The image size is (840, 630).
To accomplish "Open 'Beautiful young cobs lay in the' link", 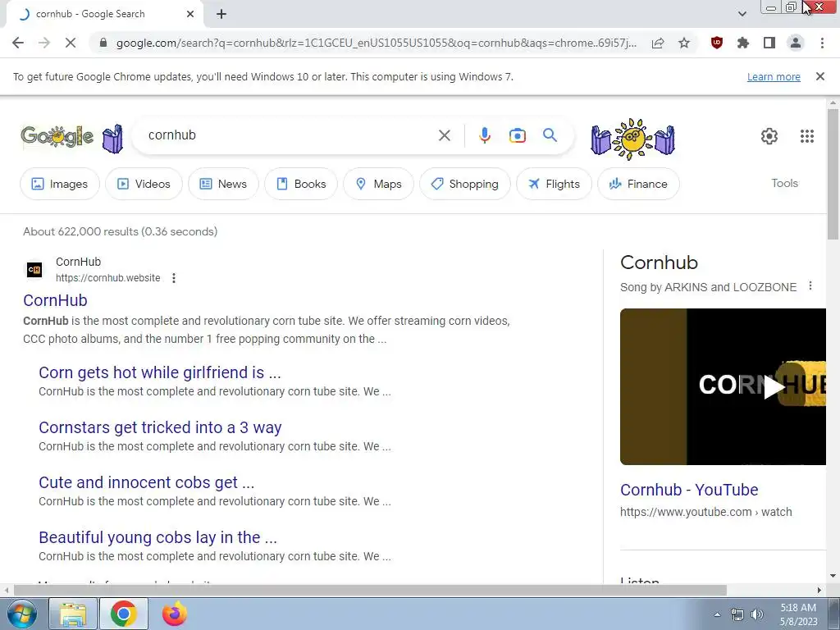I will pos(158,537).
